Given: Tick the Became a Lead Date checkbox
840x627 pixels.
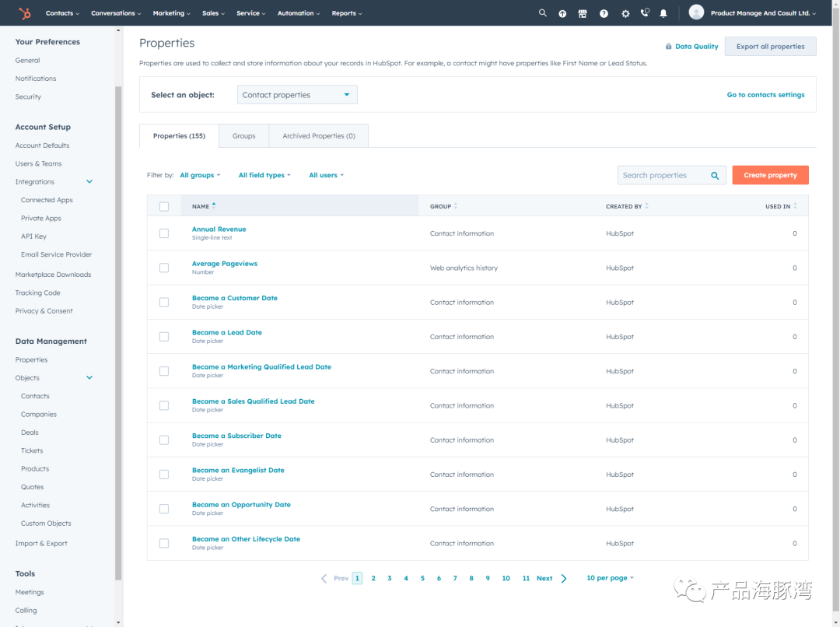Looking at the screenshot, I should point(164,337).
